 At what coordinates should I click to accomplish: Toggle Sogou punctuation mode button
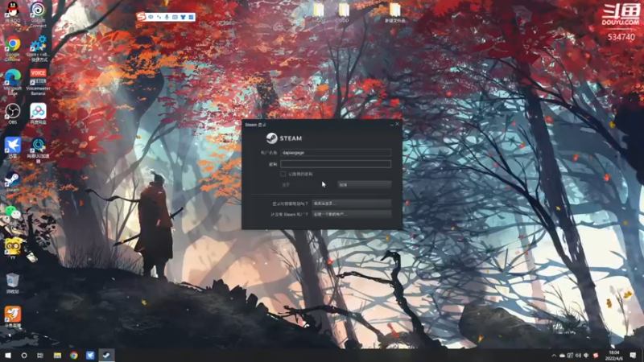[159, 17]
